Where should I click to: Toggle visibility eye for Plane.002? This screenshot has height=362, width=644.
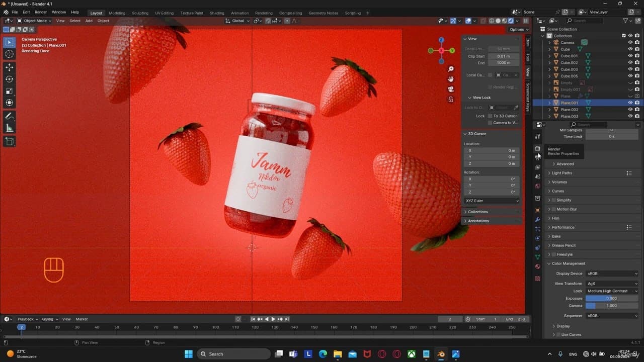click(x=630, y=109)
